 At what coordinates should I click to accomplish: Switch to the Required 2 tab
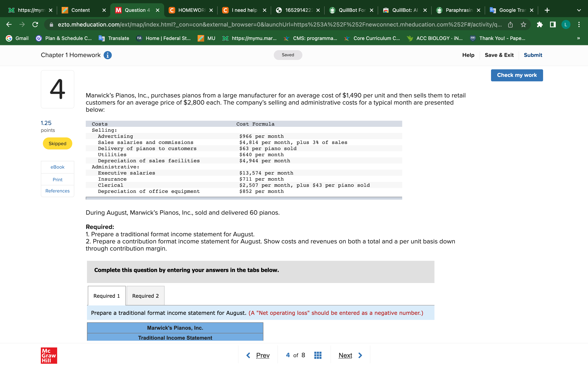click(x=145, y=296)
